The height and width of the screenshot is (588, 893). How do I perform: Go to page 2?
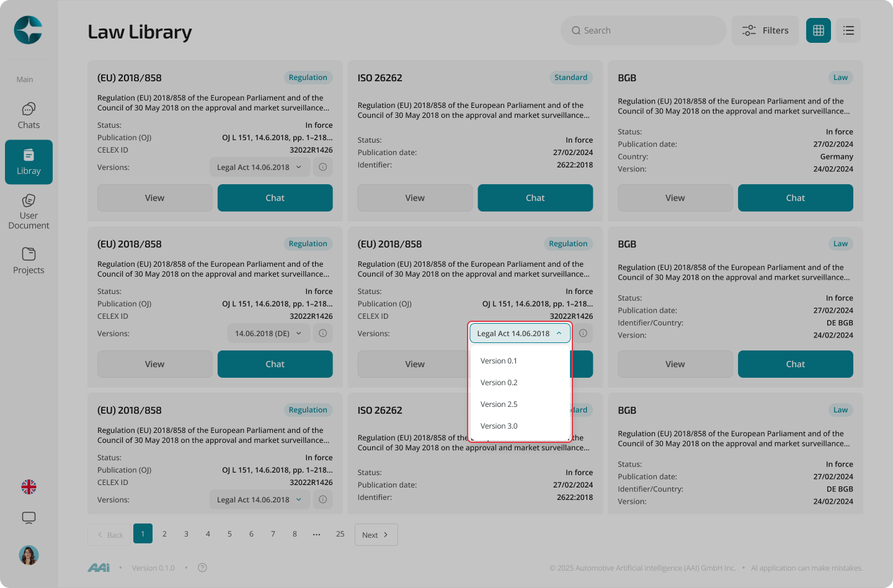pos(164,533)
